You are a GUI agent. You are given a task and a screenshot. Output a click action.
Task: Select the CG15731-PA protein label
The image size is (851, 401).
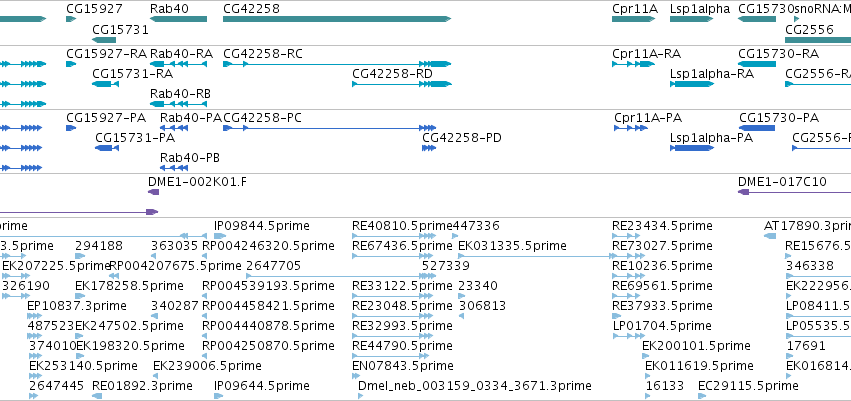tap(135, 138)
